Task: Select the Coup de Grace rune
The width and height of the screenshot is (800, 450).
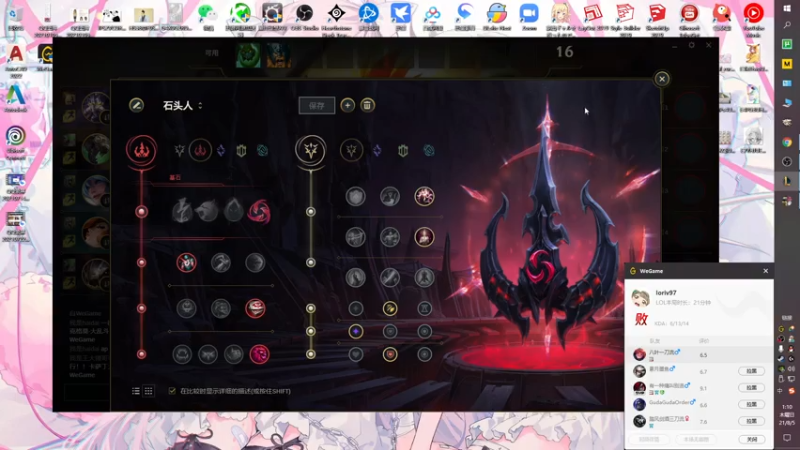Action: [356, 278]
